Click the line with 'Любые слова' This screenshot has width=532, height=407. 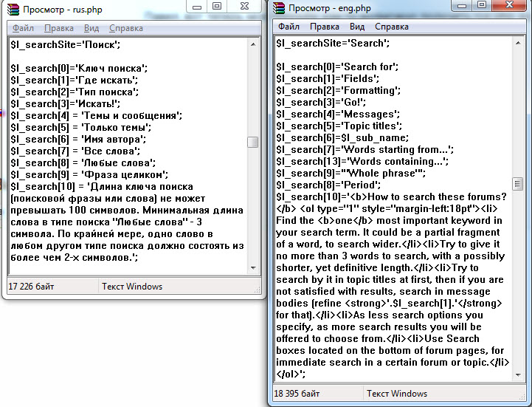(83, 163)
